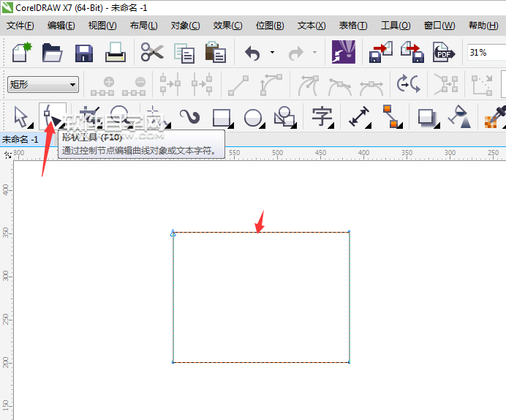The width and height of the screenshot is (506, 420).
Task: Cut selection with scissors icon
Action: point(152,52)
